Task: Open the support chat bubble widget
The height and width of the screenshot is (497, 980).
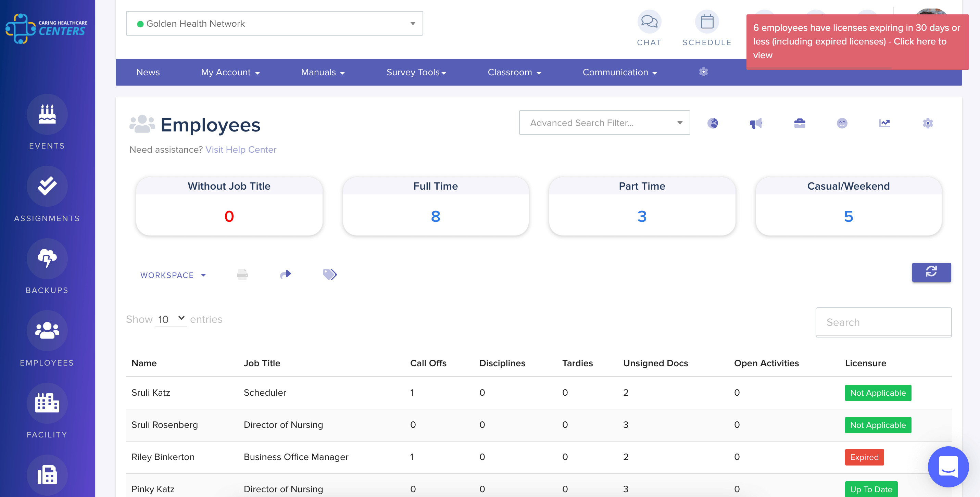Action: tap(948, 467)
